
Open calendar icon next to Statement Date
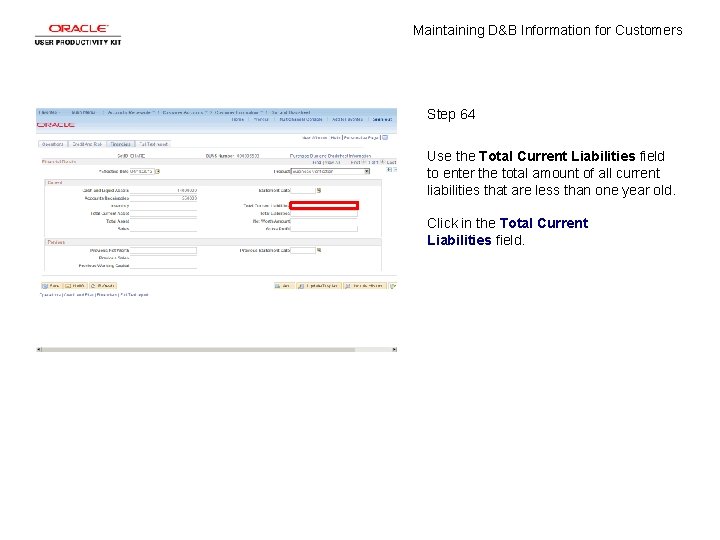point(319,190)
